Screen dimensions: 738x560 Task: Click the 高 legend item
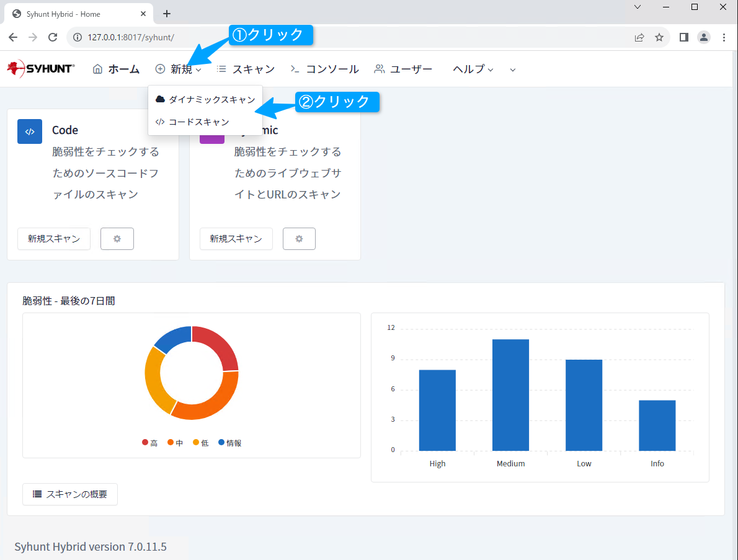click(x=149, y=443)
